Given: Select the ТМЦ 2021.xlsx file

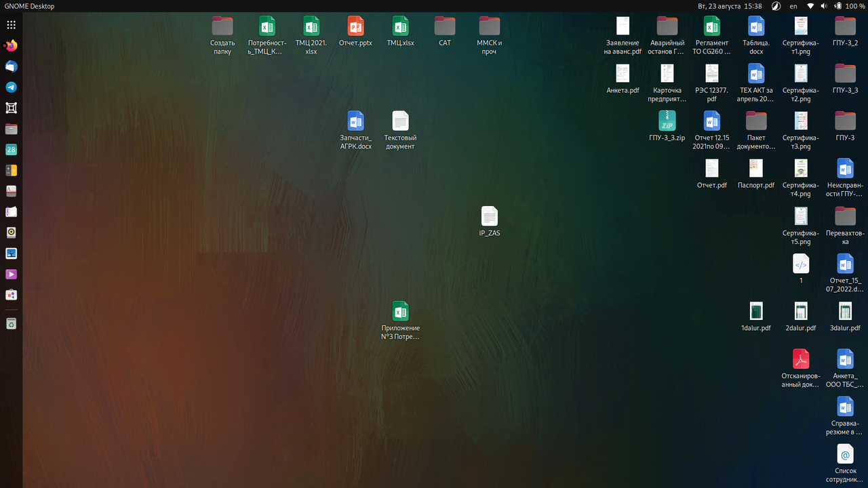Looking at the screenshot, I should (x=311, y=36).
